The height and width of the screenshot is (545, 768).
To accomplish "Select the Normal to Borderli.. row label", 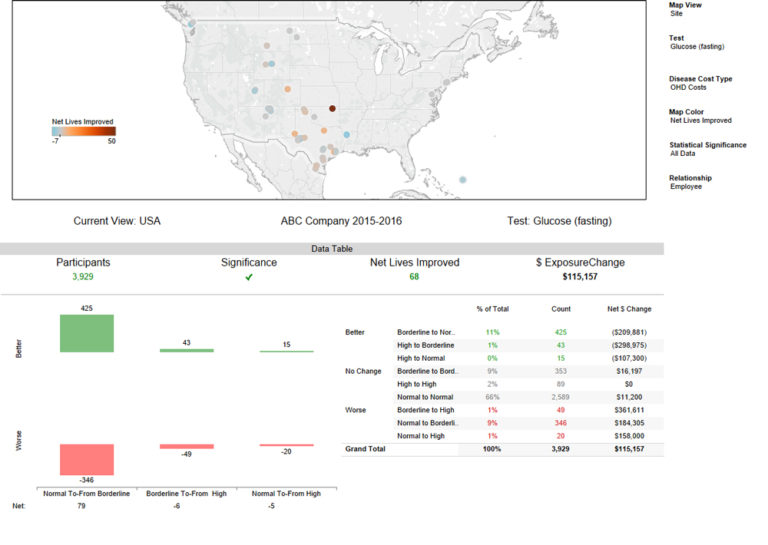I will click(x=428, y=423).
